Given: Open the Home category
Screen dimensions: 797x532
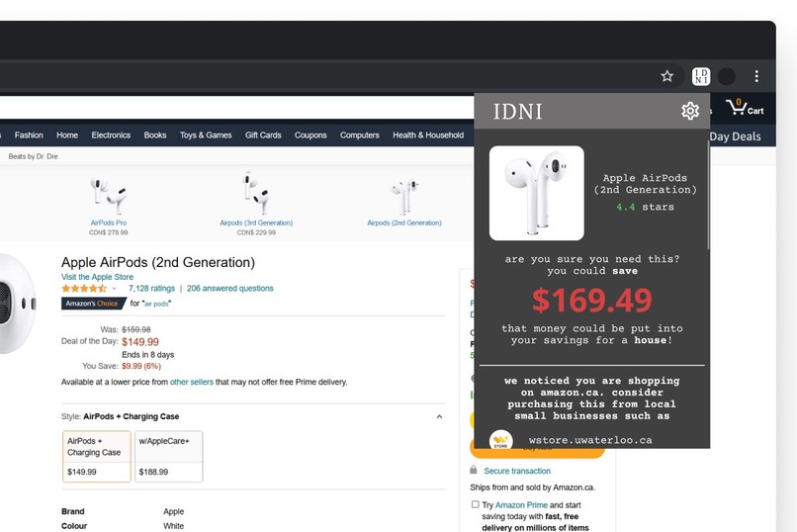Looking at the screenshot, I should [x=67, y=135].
